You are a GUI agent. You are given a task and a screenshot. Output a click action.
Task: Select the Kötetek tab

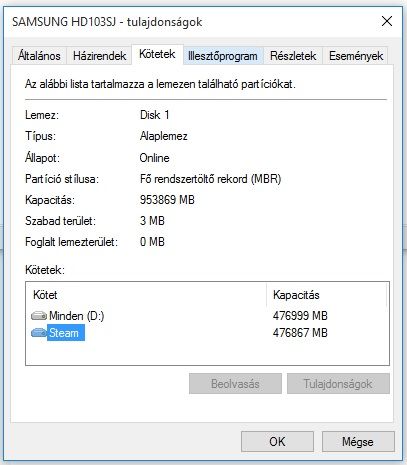tap(157, 54)
